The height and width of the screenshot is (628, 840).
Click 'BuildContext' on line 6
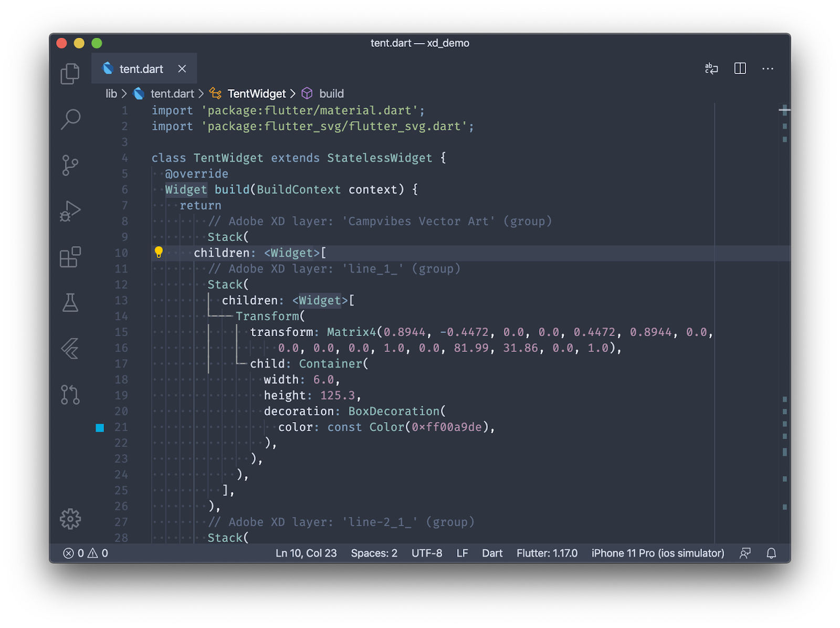[x=298, y=189]
